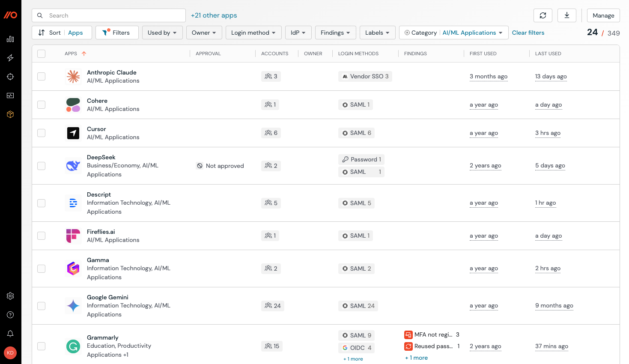Check the Grammarly row checkbox
This screenshot has height=364, width=629.
[x=42, y=346]
